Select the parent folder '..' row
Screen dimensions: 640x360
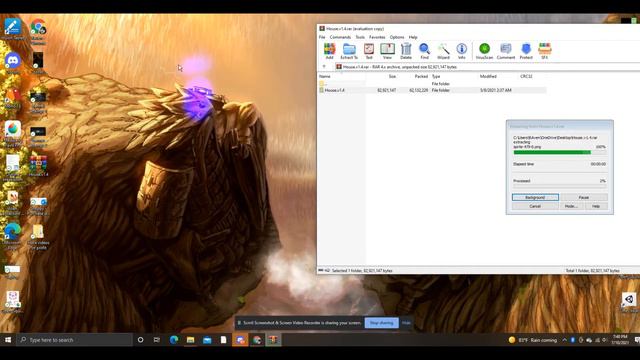432,84
